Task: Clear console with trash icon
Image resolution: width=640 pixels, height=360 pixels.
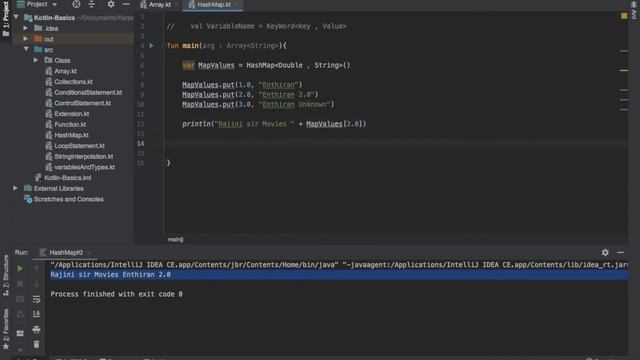Action: tap(36, 344)
